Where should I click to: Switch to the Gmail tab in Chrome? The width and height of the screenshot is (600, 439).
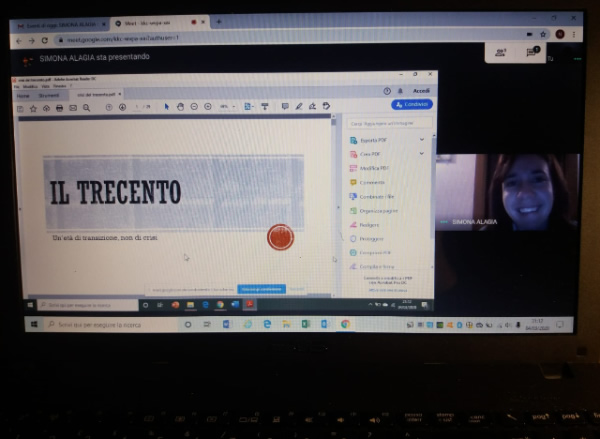coord(60,25)
